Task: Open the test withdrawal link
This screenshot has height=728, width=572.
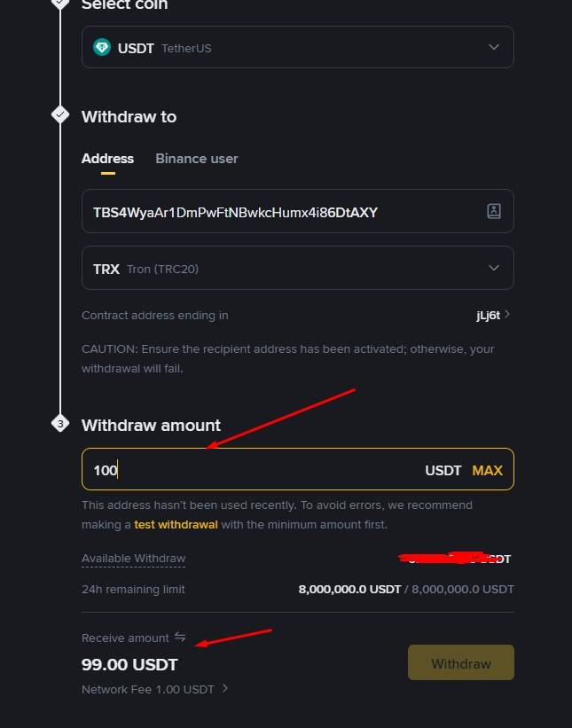Action: (x=176, y=524)
